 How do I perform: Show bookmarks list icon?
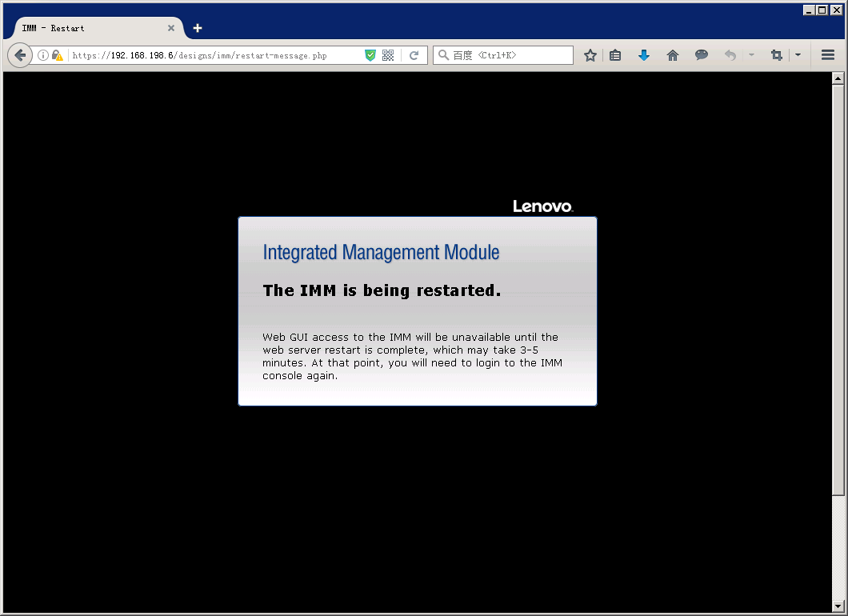click(x=615, y=55)
